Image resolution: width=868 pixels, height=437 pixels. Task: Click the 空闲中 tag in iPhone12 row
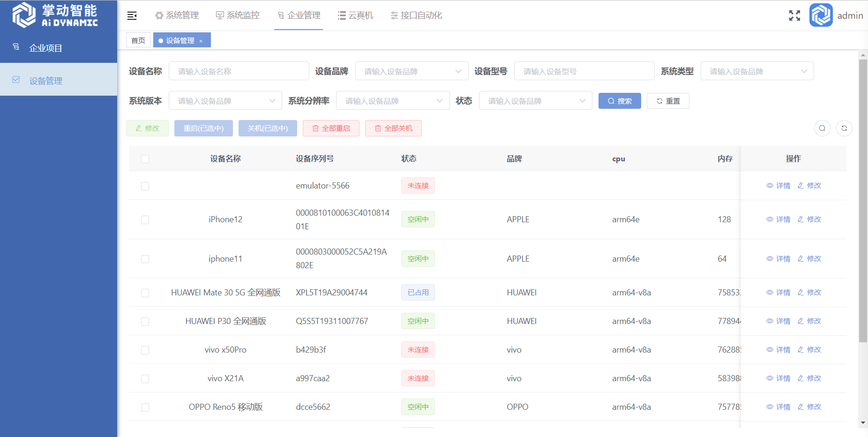(x=418, y=219)
